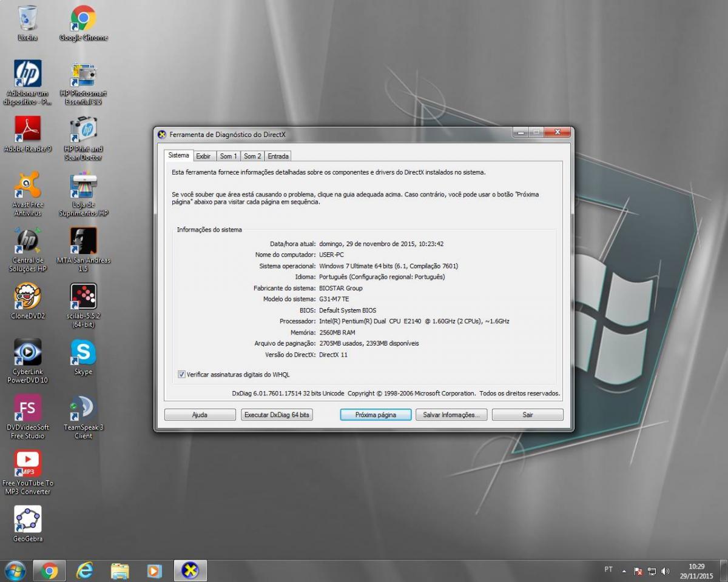
Task: Select Free YouTube To MP3 Converter icon
Action: pyautogui.click(x=27, y=473)
